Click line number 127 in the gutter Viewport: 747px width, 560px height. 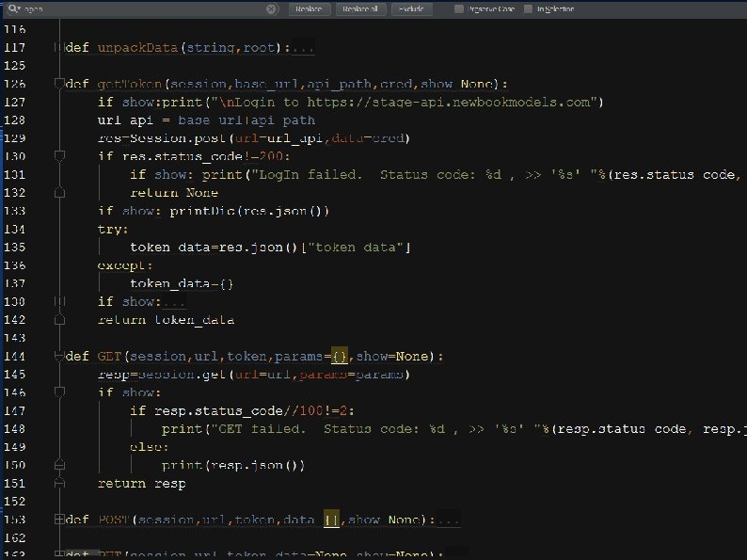[x=14, y=102]
